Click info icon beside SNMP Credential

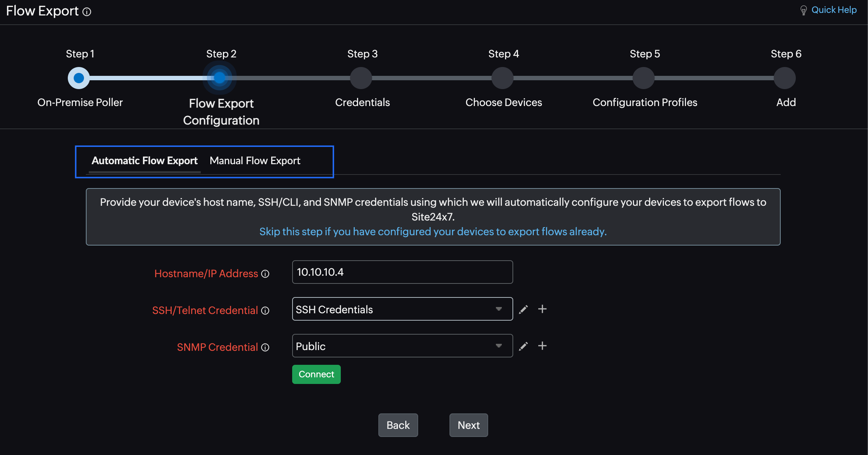[x=265, y=348]
